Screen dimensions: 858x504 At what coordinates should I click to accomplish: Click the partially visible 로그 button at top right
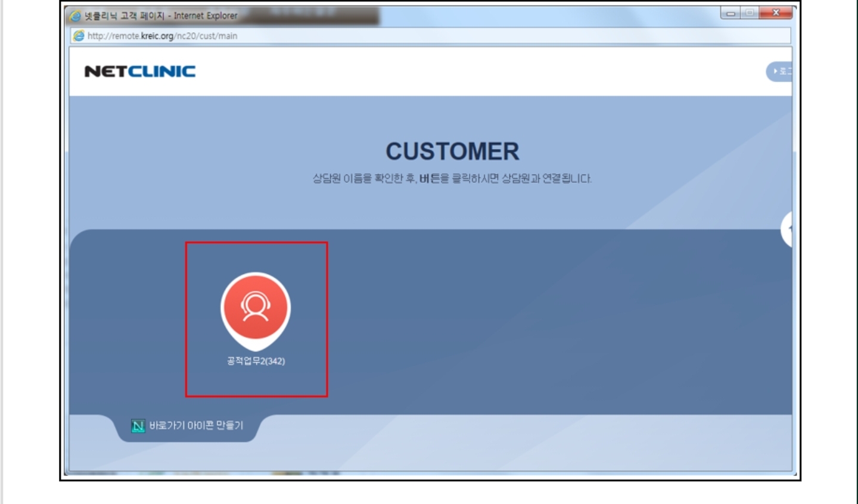(779, 71)
